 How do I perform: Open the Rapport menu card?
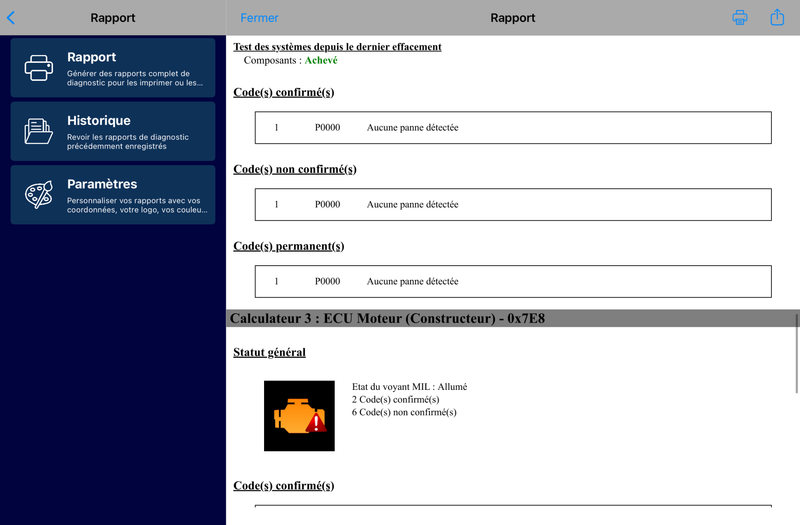[113, 67]
